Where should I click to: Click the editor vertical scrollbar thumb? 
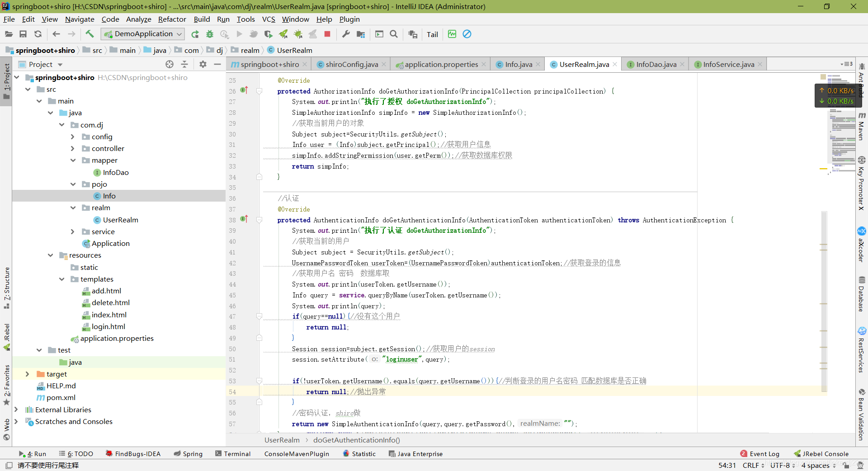(x=824, y=301)
